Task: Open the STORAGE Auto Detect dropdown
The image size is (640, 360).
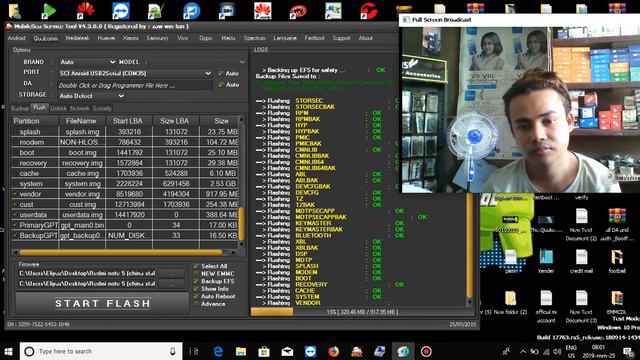Action: pyautogui.click(x=91, y=96)
